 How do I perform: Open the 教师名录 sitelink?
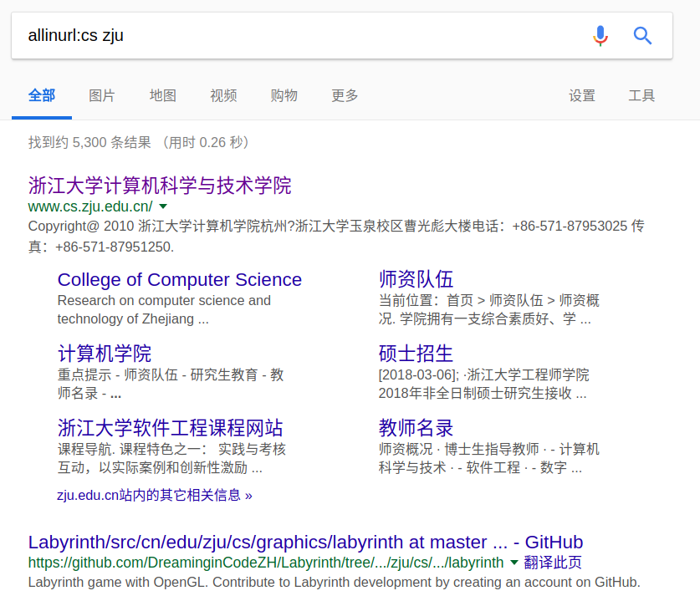(416, 428)
